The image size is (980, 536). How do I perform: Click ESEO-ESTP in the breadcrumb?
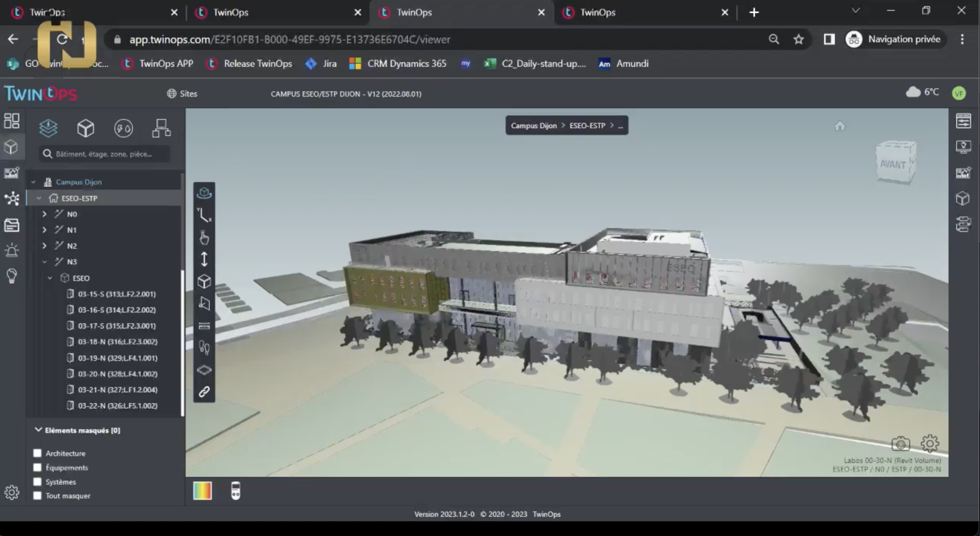(x=587, y=126)
